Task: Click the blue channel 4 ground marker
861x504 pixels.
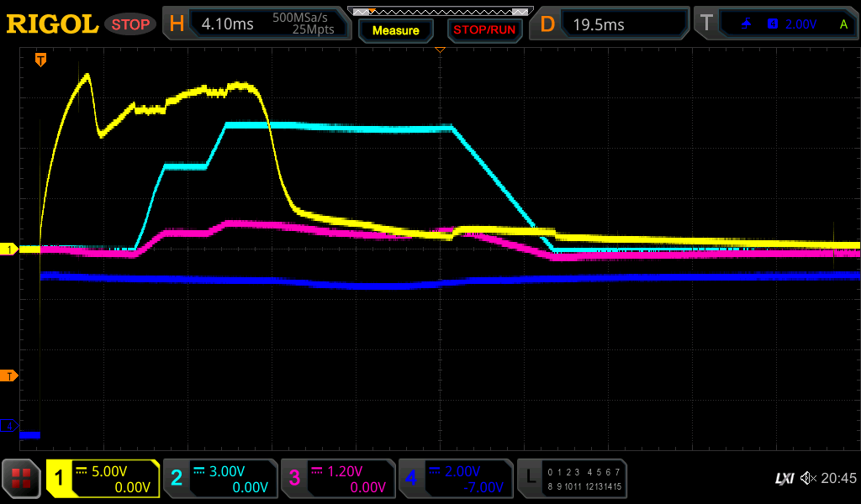Action: coord(9,427)
